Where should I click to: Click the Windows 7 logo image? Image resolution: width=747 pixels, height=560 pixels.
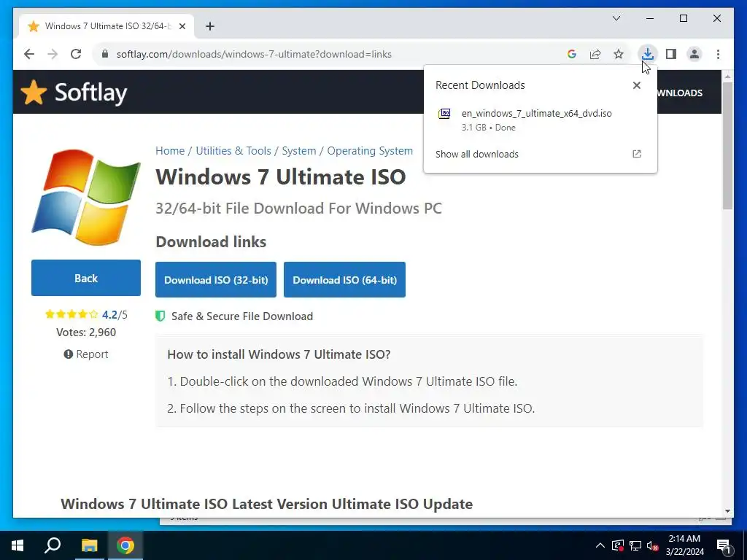(x=86, y=197)
